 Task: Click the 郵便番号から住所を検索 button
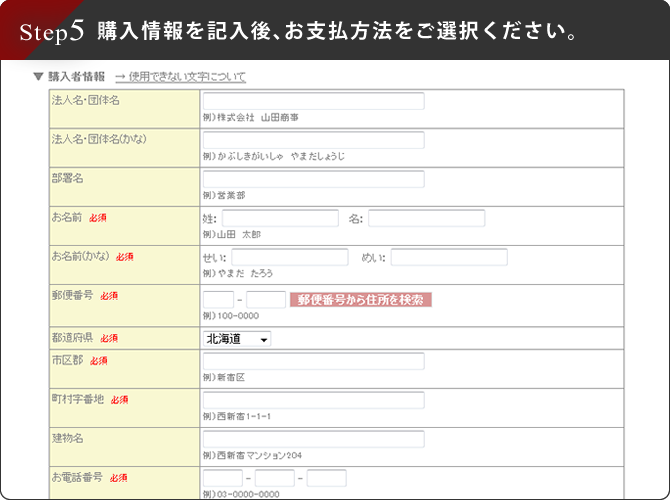(x=360, y=299)
